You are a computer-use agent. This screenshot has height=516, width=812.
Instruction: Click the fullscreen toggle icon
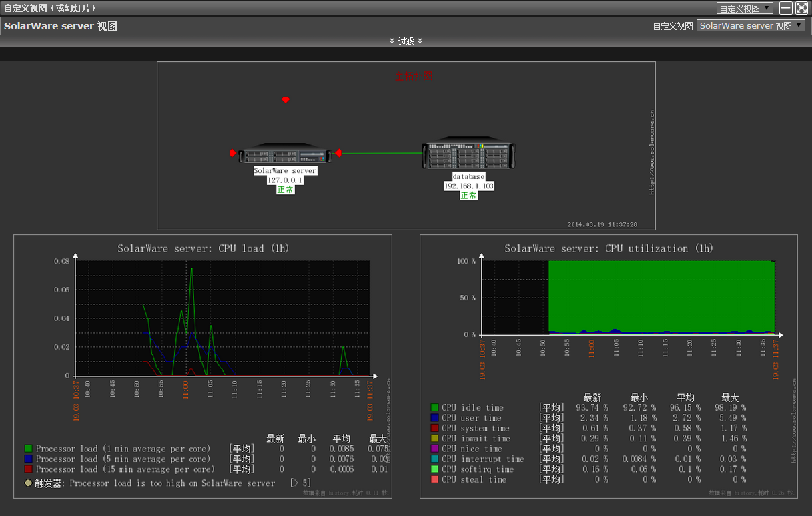tap(801, 8)
